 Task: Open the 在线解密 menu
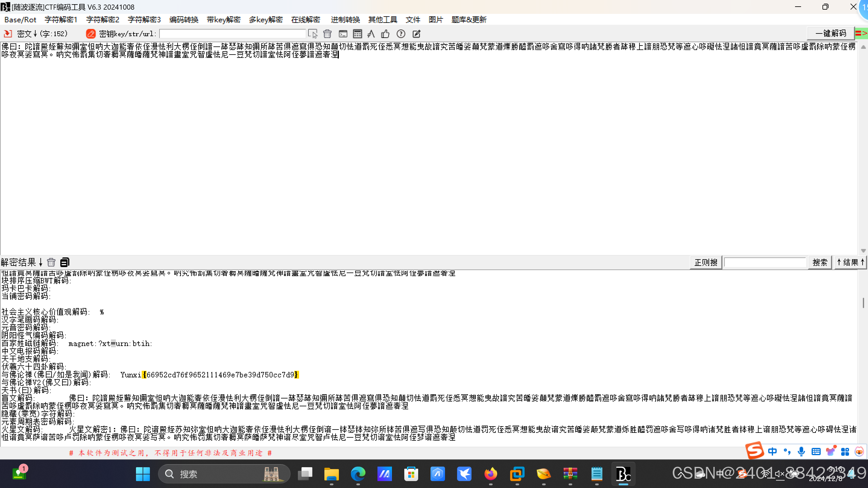[305, 20]
